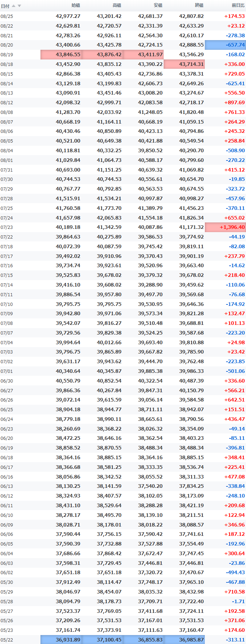Viewport: 246px width, 644px height.
Task: Click the 高値 column header
Action: coord(117,5)
